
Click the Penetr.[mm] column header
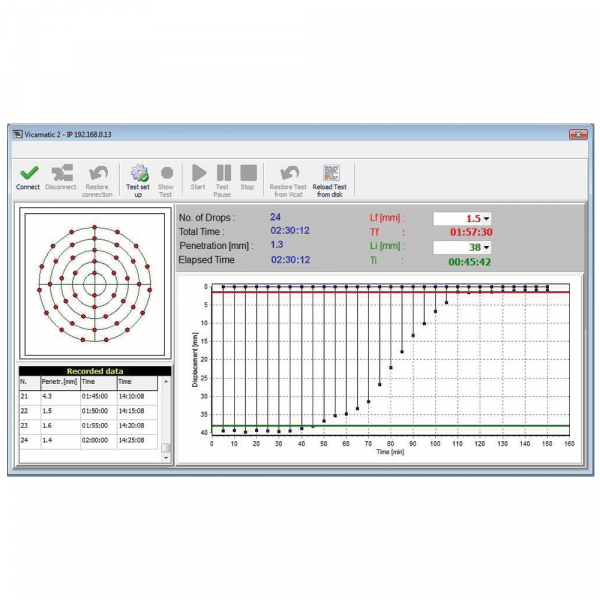(x=58, y=382)
